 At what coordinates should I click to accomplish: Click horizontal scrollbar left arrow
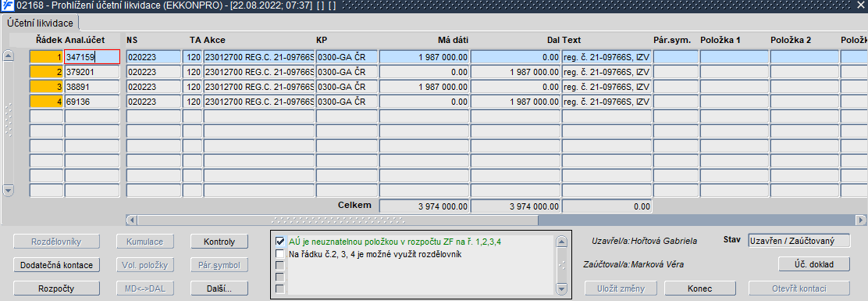[x=132, y=220]
